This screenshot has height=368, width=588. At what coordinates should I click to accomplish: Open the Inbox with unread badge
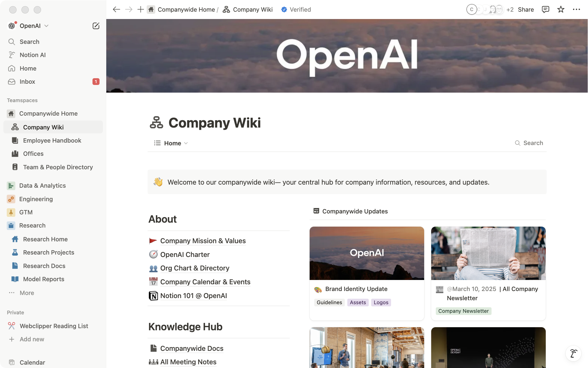click(x=28, y=82)
